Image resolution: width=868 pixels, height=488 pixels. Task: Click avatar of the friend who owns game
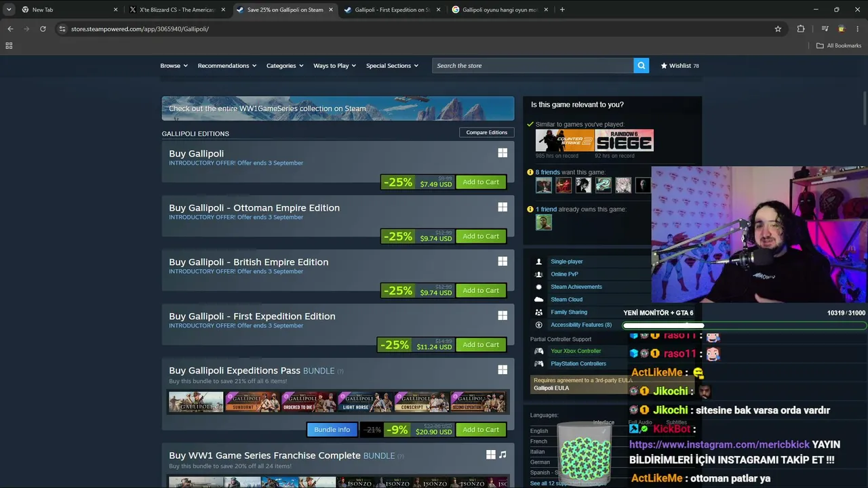[x=544, y=222]
